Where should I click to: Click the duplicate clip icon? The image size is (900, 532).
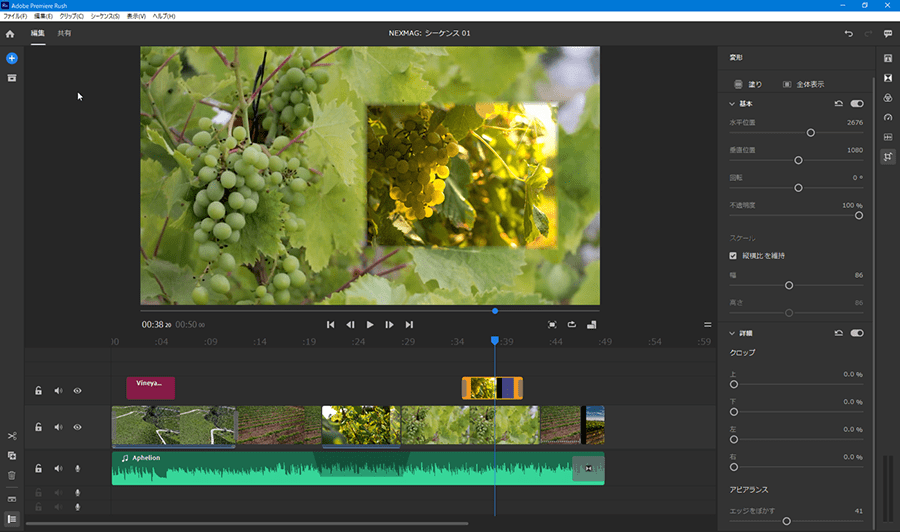coord(12,456)
